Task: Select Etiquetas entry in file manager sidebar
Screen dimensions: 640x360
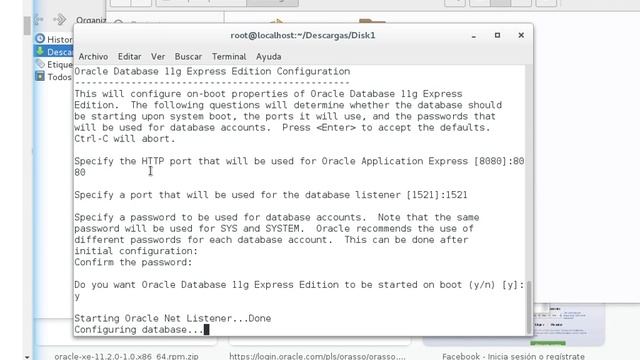Action: (x=53, y=64)
